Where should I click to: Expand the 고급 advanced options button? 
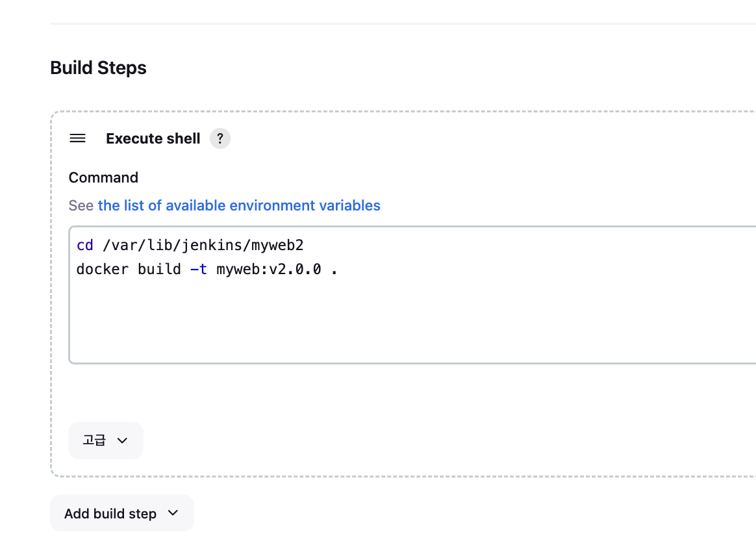[x=105, y=440]
